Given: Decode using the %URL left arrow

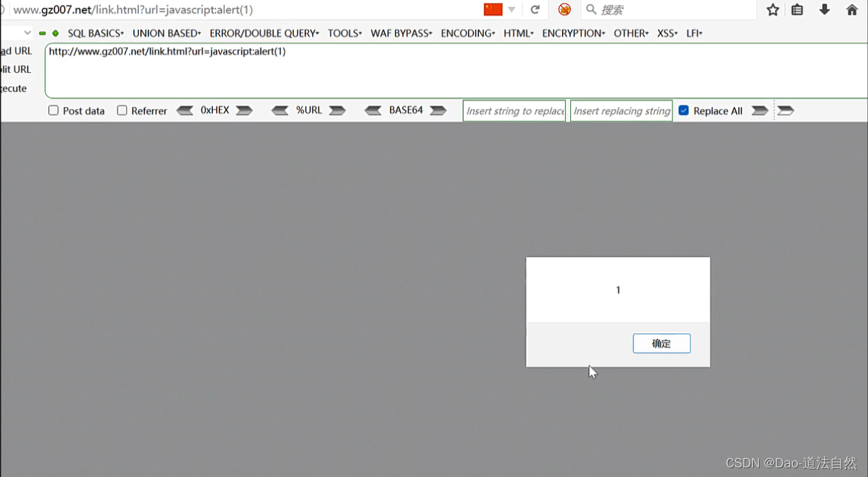Looking at the screenshot, I should point(280,110).
